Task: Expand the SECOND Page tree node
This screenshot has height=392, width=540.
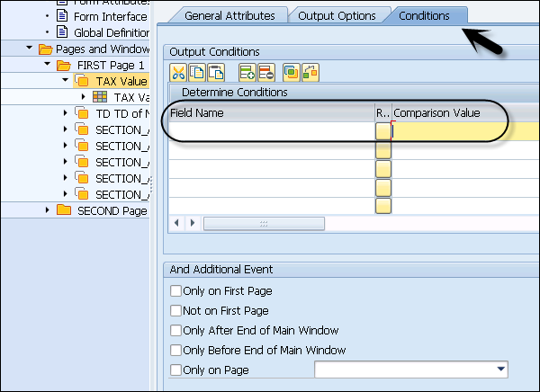Action: 48,210
